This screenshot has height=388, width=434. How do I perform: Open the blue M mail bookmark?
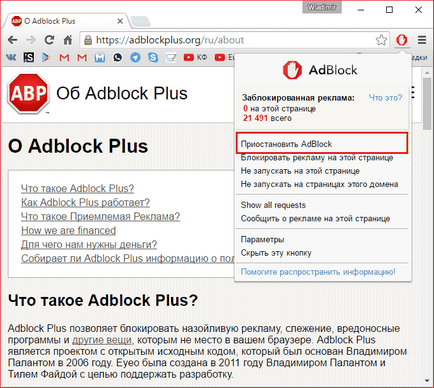tap(100, 58)
